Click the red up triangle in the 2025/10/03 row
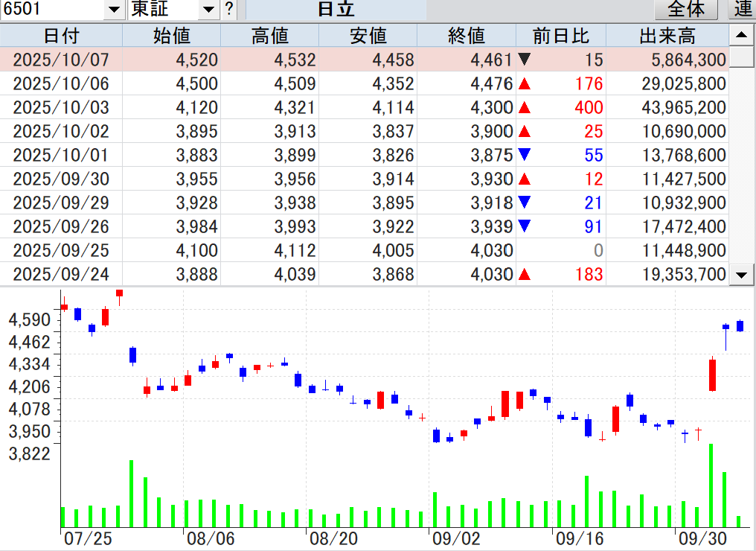The height and width of the screenshot is (551, 756). pyautogui.click(x=525, y=108)
